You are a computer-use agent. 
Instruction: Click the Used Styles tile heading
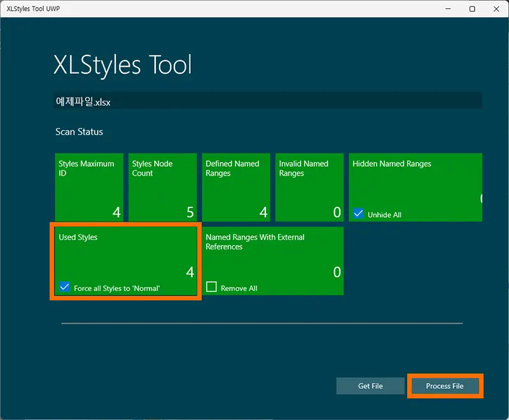point(78,237)
